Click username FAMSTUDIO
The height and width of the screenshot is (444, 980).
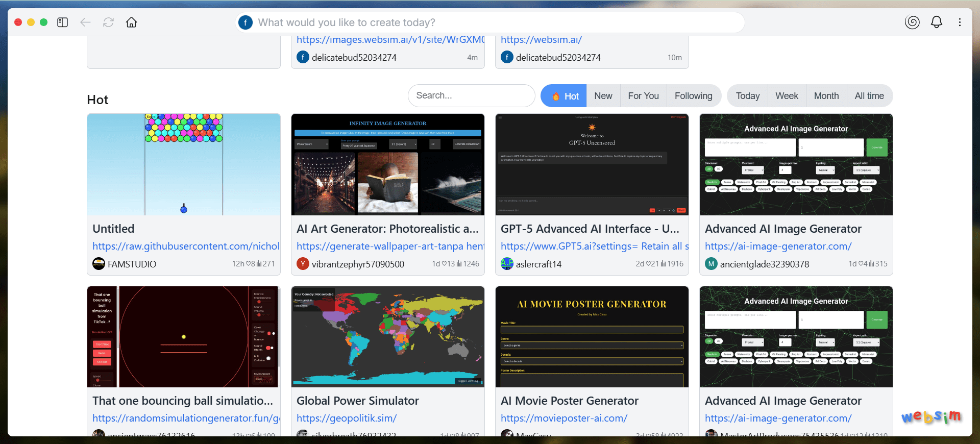tap(132, 264)
